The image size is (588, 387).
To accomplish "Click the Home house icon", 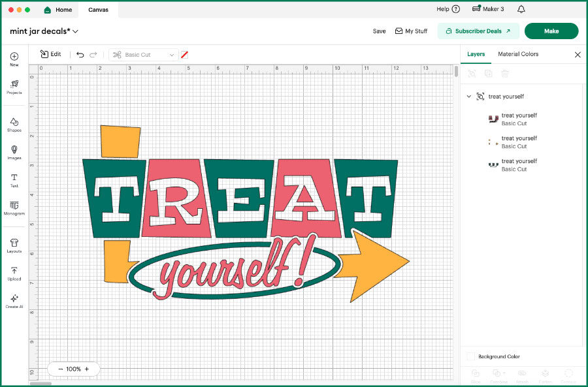I will 48,10.
